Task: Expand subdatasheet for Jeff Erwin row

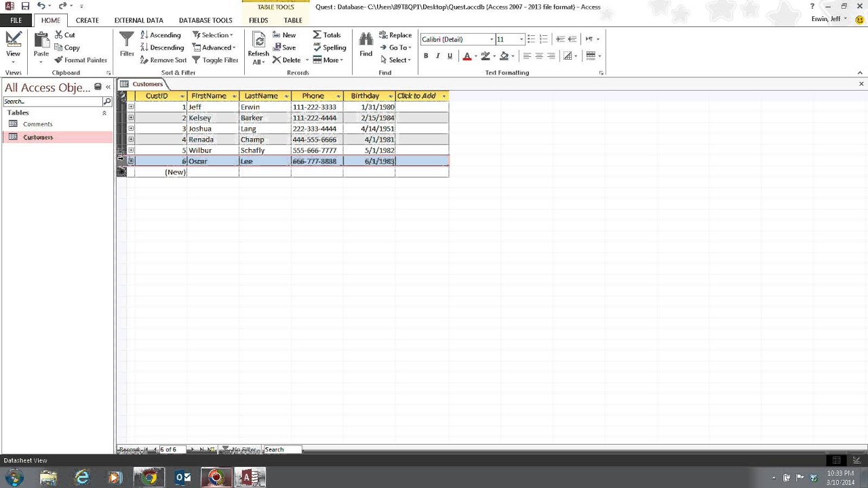Action: pyautogui.click(x=131, y=106)
